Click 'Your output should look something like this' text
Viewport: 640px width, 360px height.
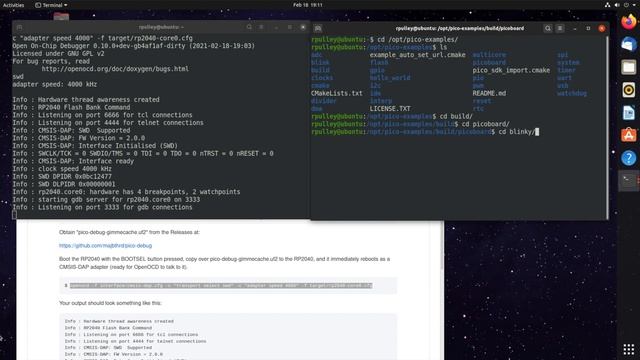pyautogui.click(x=110, y=303)
